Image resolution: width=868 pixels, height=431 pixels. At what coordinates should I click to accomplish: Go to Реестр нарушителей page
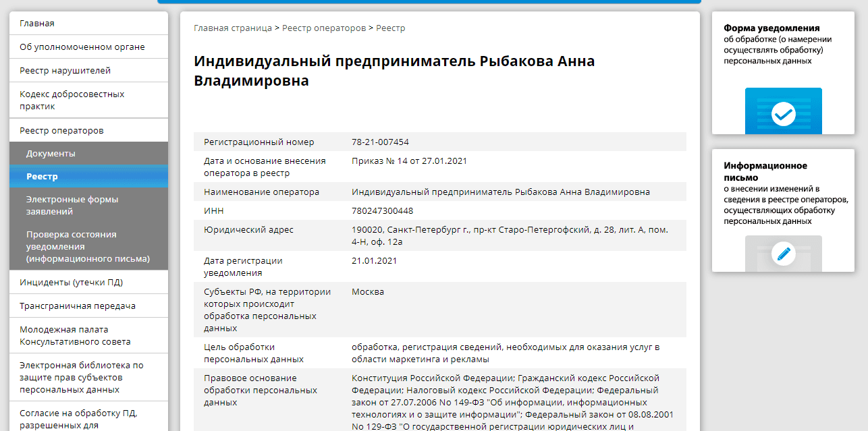click(65, 71)
